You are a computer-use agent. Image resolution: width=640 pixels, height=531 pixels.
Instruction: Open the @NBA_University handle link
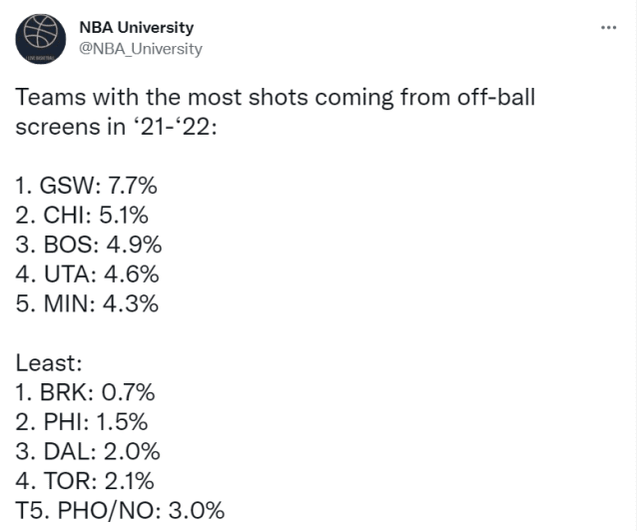click(140, 48)
